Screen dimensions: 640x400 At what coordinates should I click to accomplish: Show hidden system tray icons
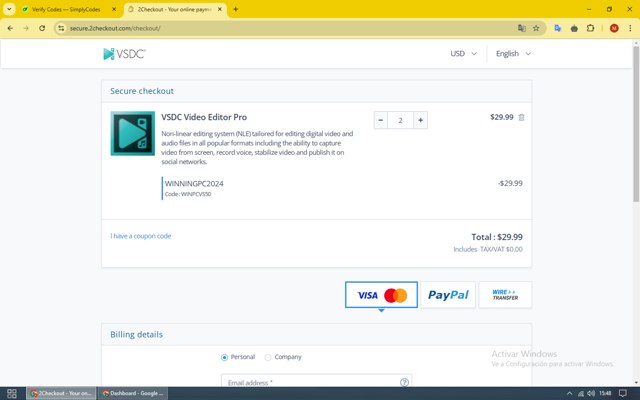[x=569, y=393]
